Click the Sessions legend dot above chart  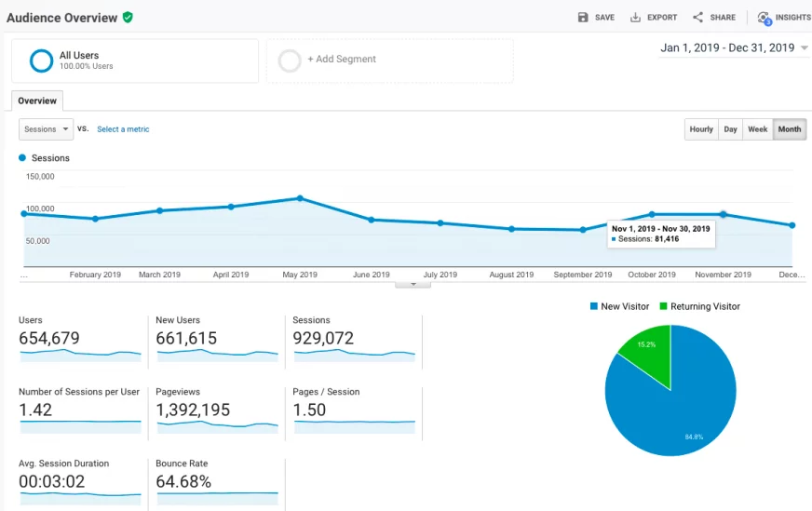click(23, 158)
